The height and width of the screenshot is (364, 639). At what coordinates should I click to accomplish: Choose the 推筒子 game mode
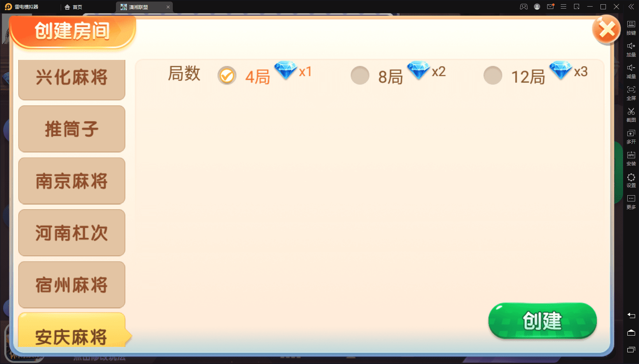(72, 129)
